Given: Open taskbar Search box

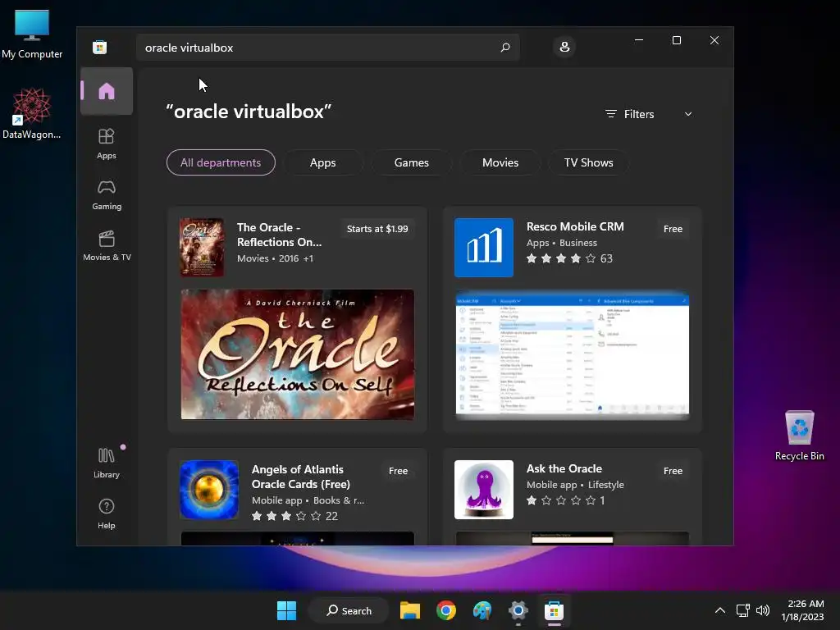Looking at the screenshot, I should pyautogui.click(x=349, y=610).
